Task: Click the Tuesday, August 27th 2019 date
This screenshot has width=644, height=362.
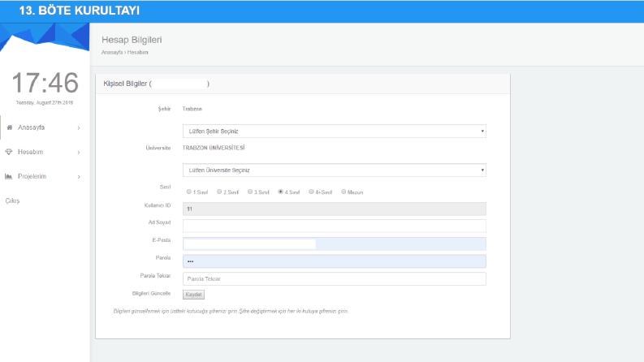Action: (45, 102)
